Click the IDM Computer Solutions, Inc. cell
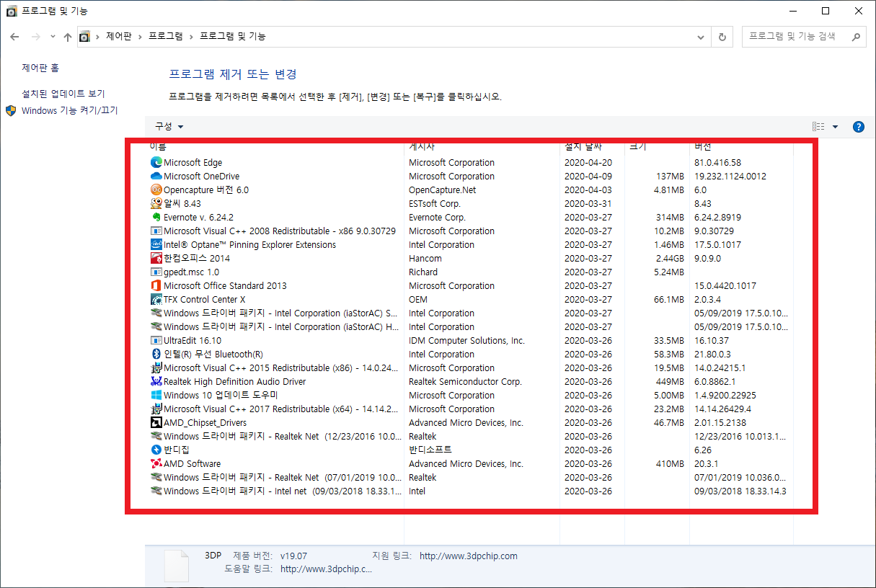The width and height of the screenshot is (876, 588). tap(466, 341)
